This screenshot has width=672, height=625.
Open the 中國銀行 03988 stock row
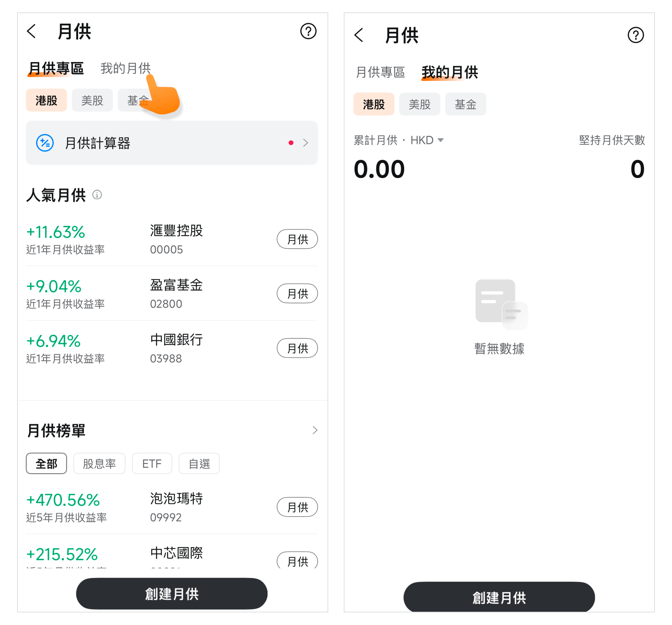(176, 348)
